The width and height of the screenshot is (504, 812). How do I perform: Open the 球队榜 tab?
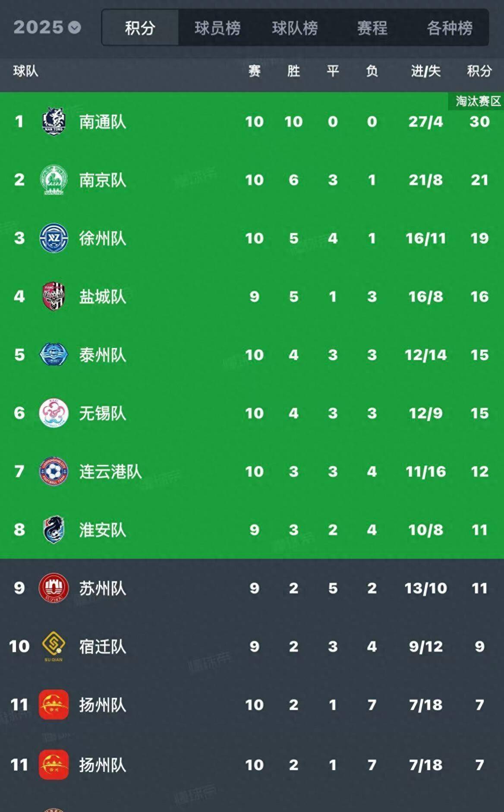click(295, 28)
